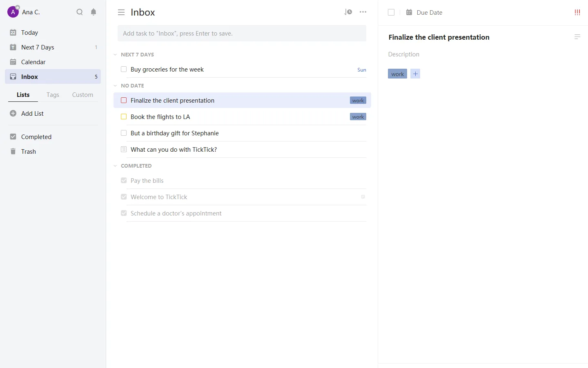Open the notifications bell

94,12
